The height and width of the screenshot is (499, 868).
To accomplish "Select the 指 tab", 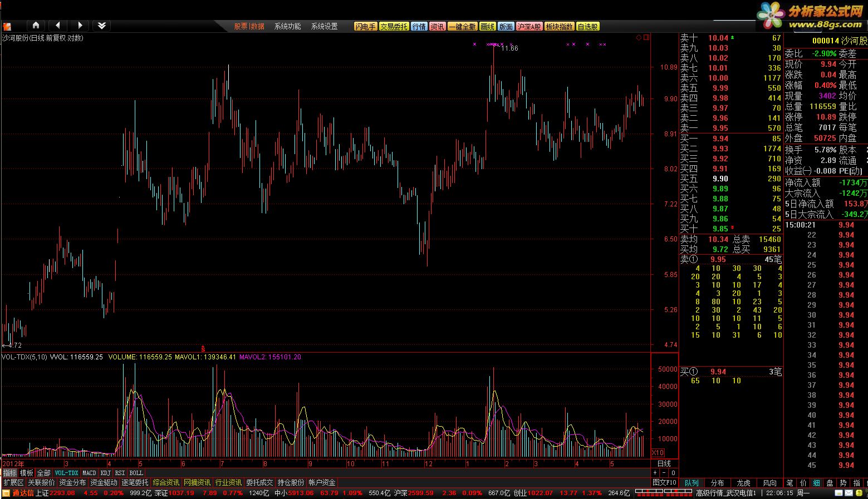I will [857, 483].
